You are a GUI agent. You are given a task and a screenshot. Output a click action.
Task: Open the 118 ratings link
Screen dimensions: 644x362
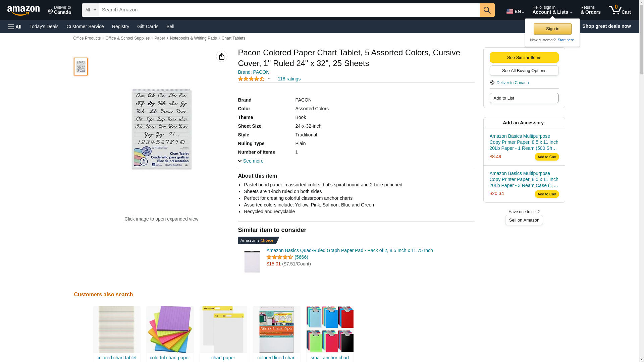[x=289, y=79]
